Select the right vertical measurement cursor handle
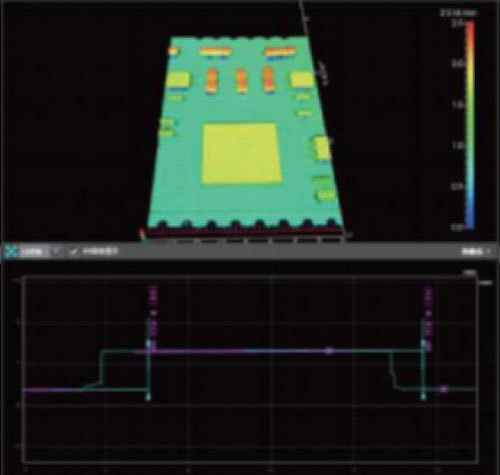 423,344
